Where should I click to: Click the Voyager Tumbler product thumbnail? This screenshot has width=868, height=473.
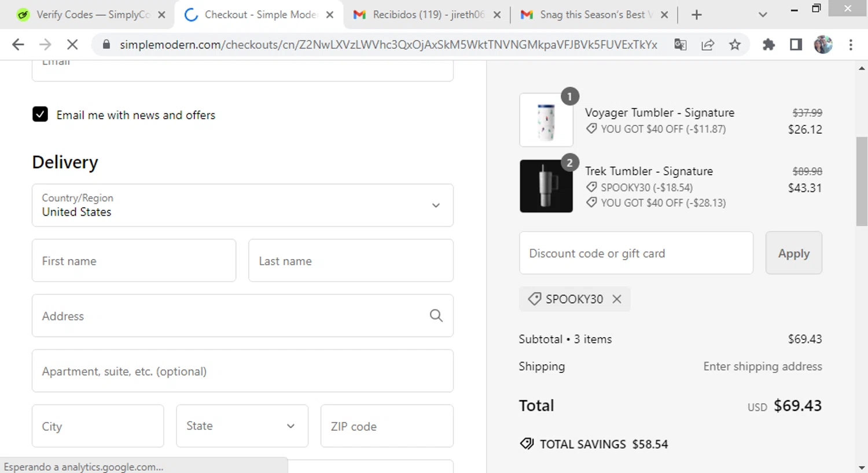tap(546, 120)
